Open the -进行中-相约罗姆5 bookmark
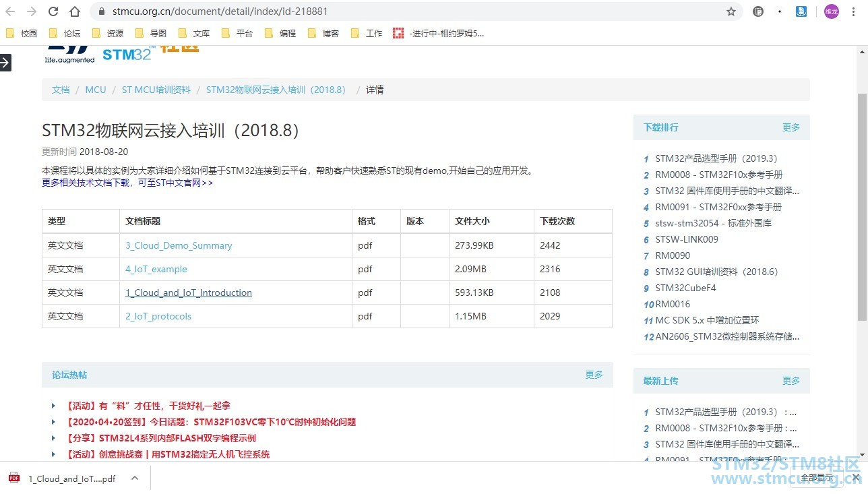 click(x=439, y=33)
